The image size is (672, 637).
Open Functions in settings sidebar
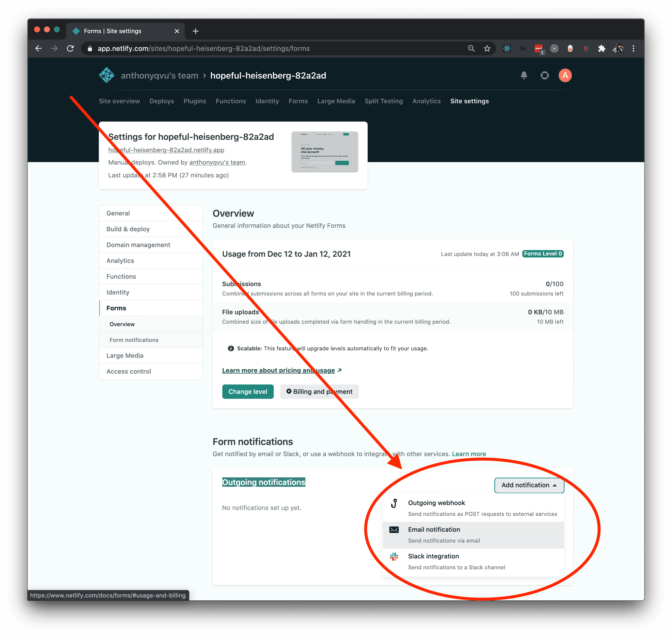pyautogui.click(x=151, y=276)
